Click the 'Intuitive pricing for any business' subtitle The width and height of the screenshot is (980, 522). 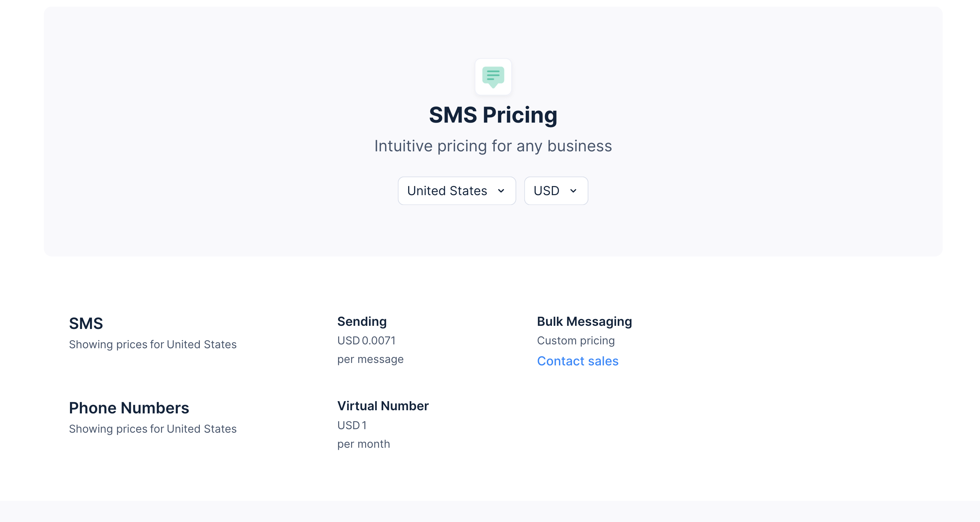coord(493,146)
